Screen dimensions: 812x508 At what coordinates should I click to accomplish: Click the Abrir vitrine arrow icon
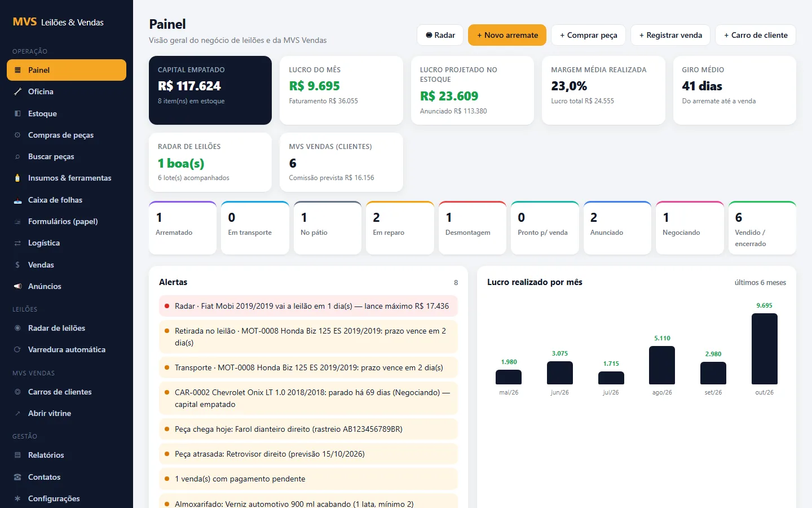(x=17, y=413)
